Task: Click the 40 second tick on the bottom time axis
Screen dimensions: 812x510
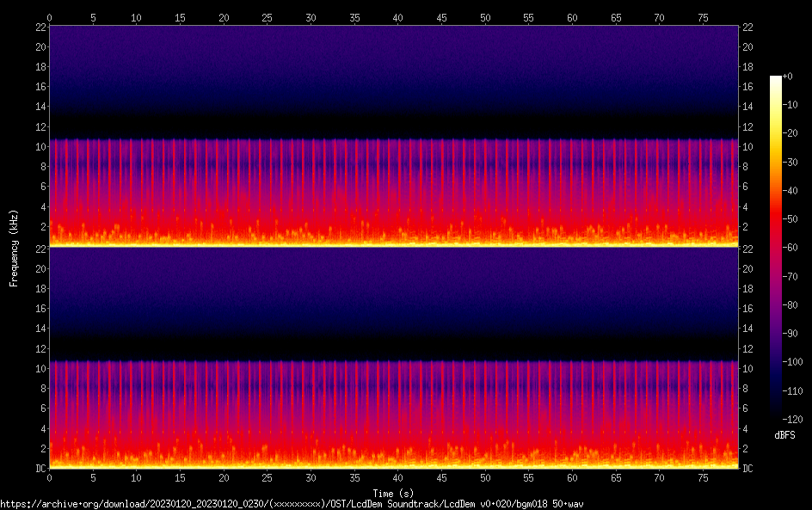Action: click(x=397, y=476)
